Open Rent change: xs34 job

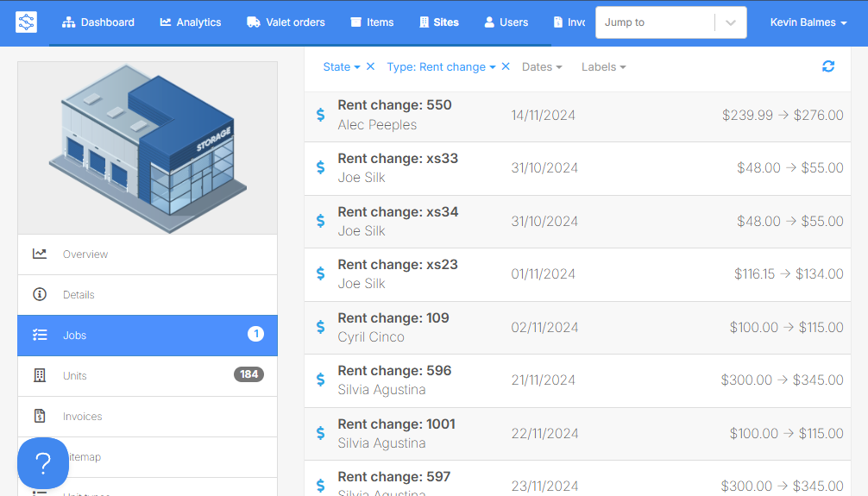[577, 222]
